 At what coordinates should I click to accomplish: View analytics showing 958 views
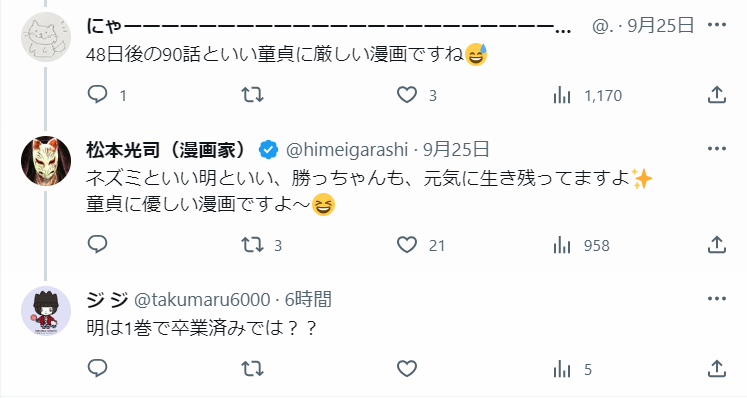coord(562,245)
